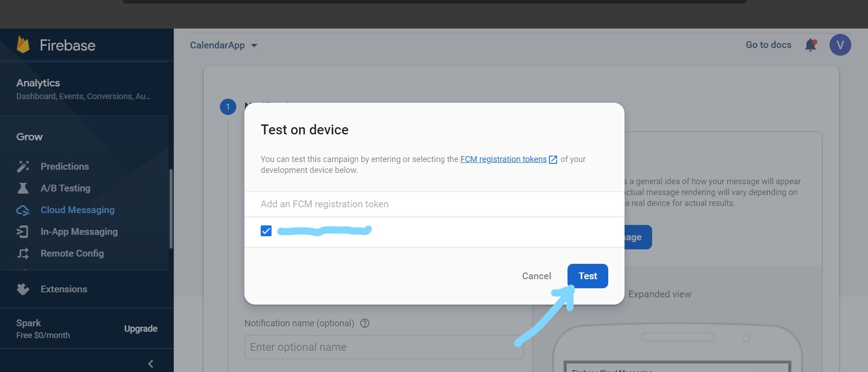Click the Grow section heading

point(29,137)
